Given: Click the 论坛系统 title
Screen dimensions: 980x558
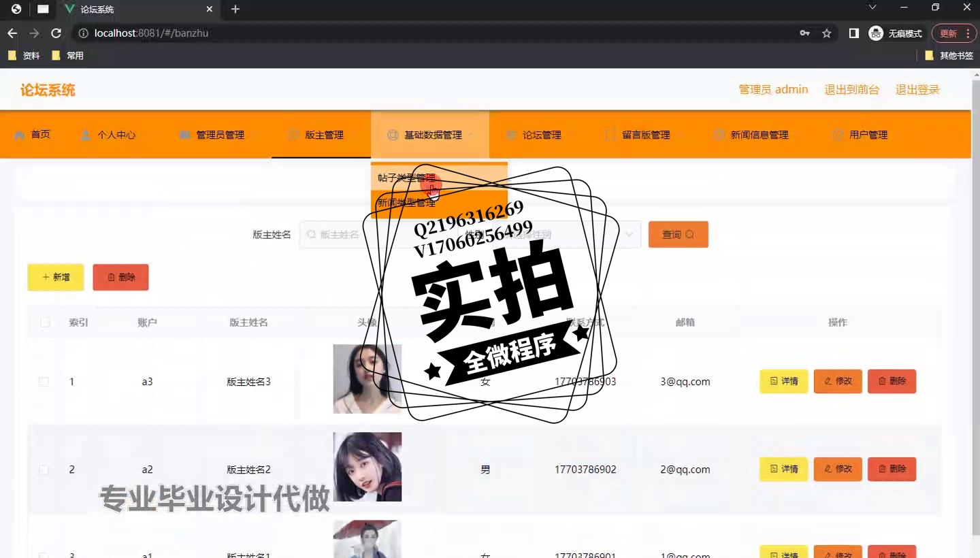Looking at the screenshot, I should (x=48, y=90).
